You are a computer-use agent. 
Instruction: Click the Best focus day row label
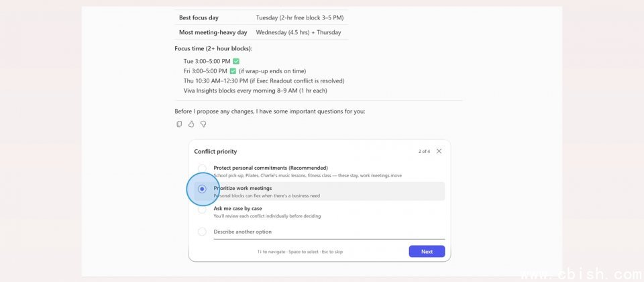pyautogui.click(x=199, y=17)
